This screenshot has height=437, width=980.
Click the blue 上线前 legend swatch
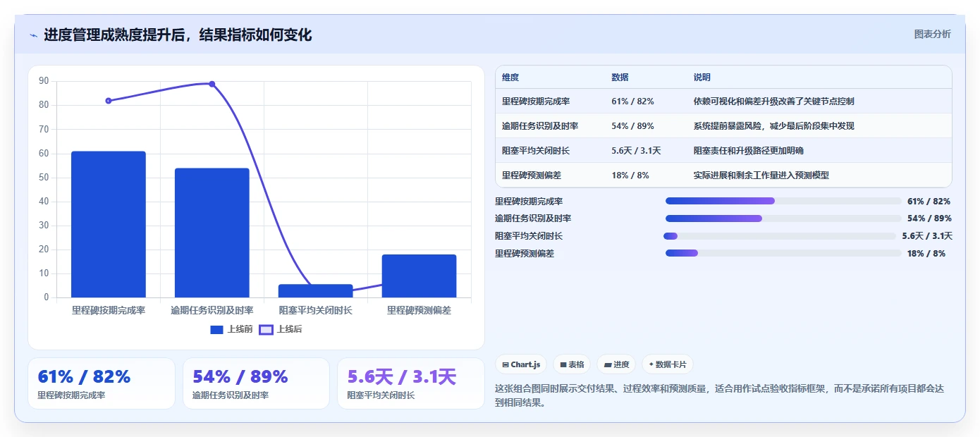tap(216, 329)
